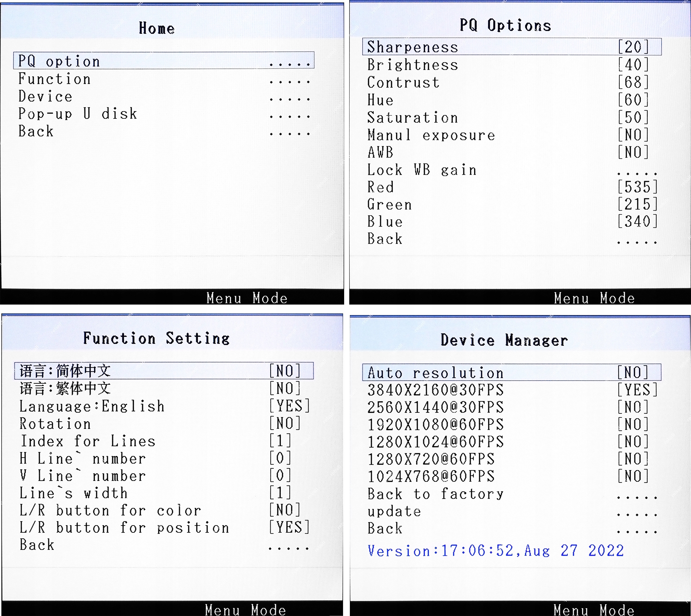This screenshot has height=616, width=691.
Task: Adjust the Sharpeness value 20
Action: click(633, 47)
